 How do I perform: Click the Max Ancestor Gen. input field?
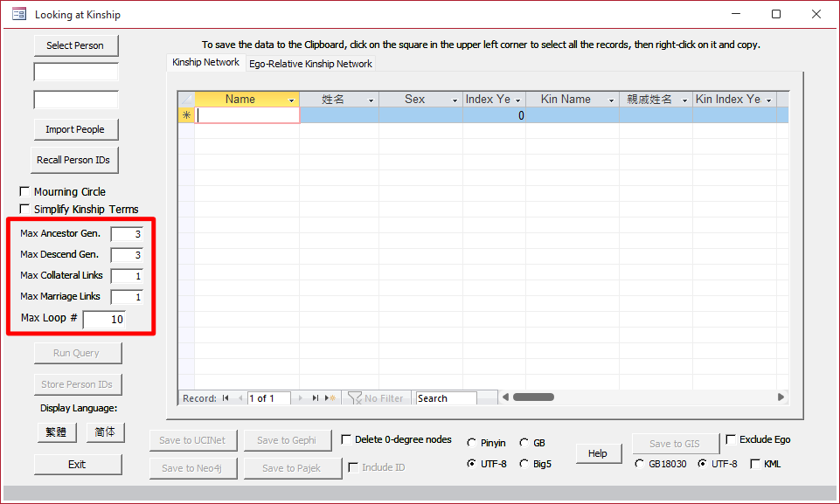(127, 234)
